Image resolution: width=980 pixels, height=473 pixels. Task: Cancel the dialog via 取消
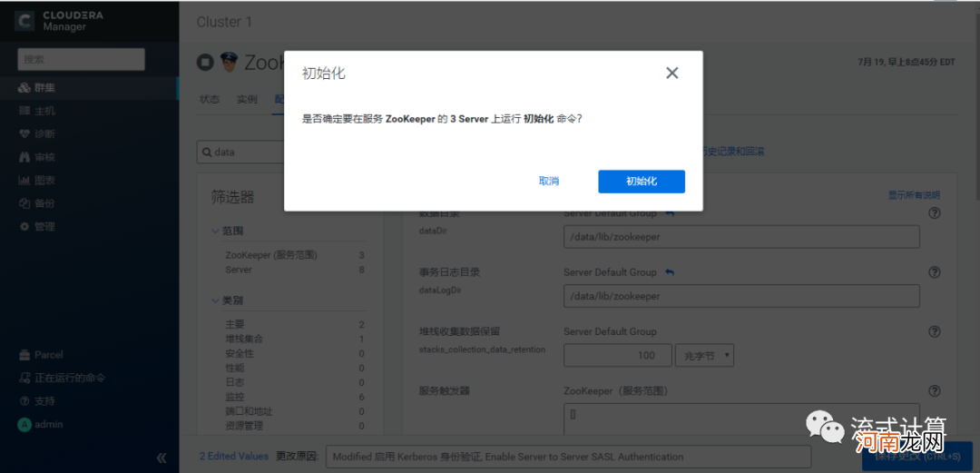click(x=549, y=182)
